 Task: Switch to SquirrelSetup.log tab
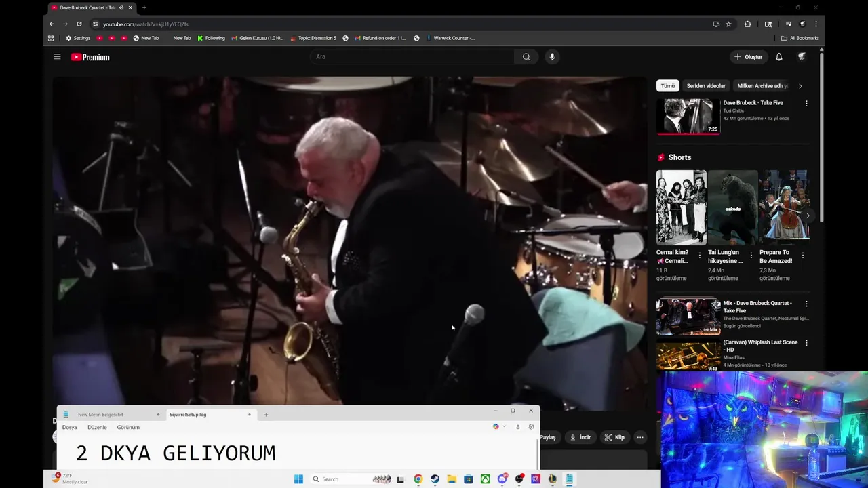(210, 415)
